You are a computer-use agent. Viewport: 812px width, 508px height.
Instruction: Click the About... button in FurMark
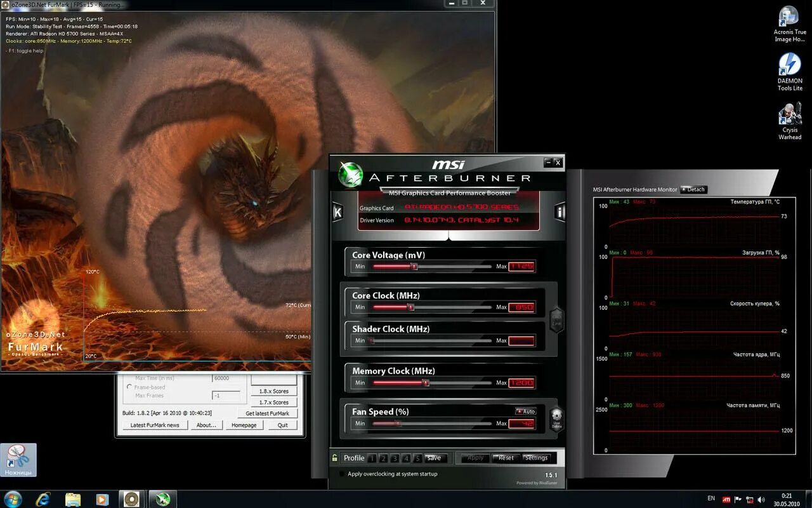pos(206,425)
